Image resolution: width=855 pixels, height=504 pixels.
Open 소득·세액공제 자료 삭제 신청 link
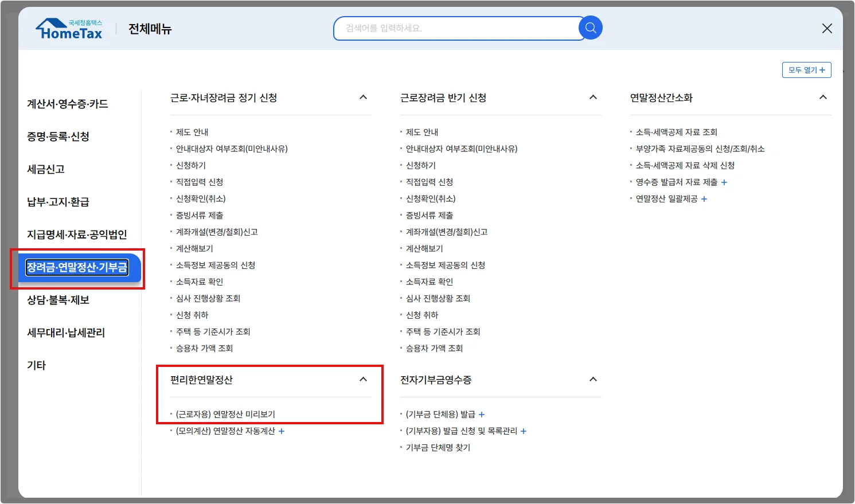(685, 166)
